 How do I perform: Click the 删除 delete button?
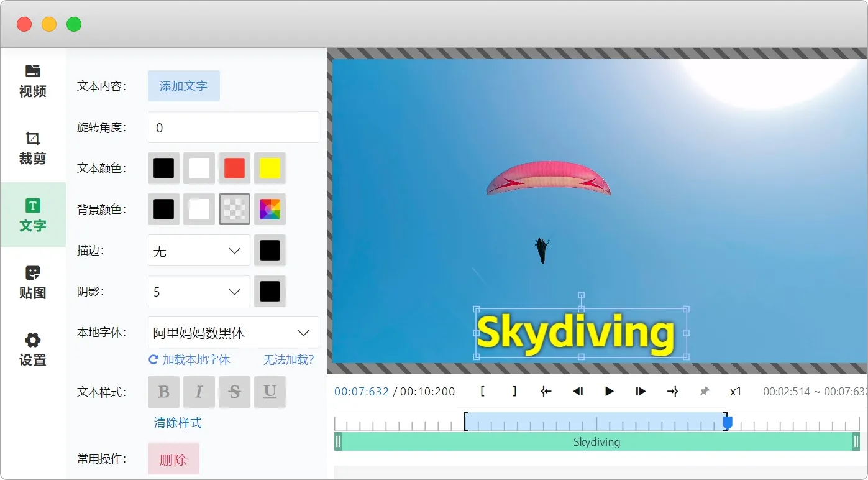coord(173,459)
